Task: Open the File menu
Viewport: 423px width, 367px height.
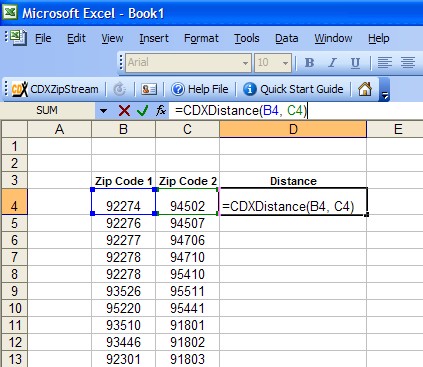Action: point(43,38)
